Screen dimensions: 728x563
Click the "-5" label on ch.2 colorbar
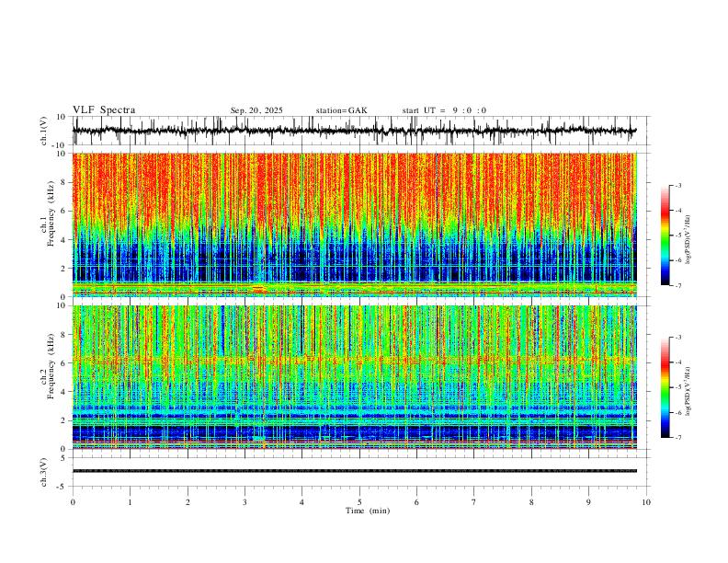click(678, 387)
